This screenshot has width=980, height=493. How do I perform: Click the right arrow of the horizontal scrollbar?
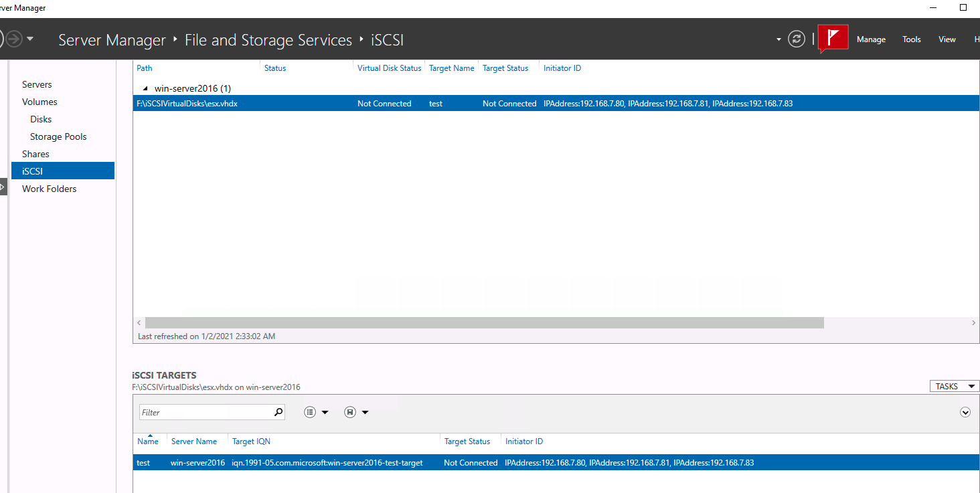point(974,322)
